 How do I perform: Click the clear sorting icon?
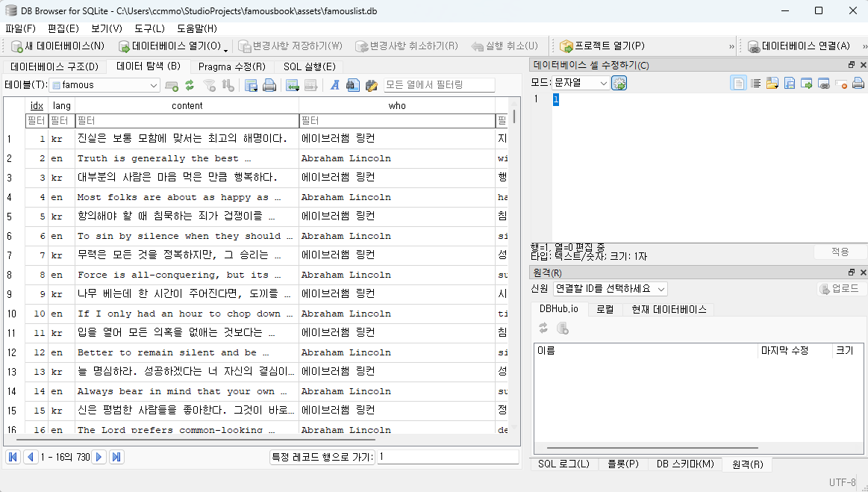tap(228, 85)
